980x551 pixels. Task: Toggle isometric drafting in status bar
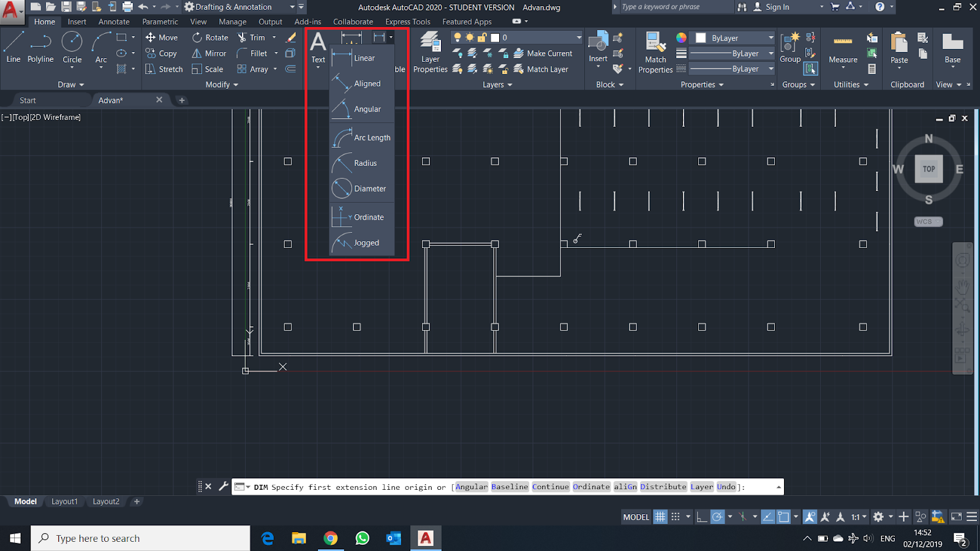coord(742,517)
